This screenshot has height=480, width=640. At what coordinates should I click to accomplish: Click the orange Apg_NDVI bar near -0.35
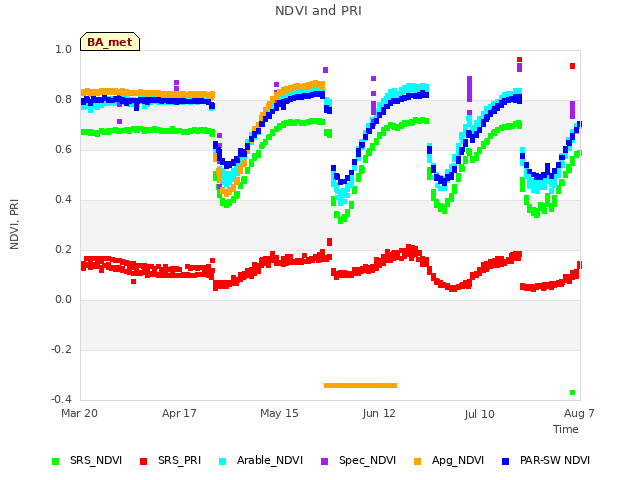click(x=360, y=385)
